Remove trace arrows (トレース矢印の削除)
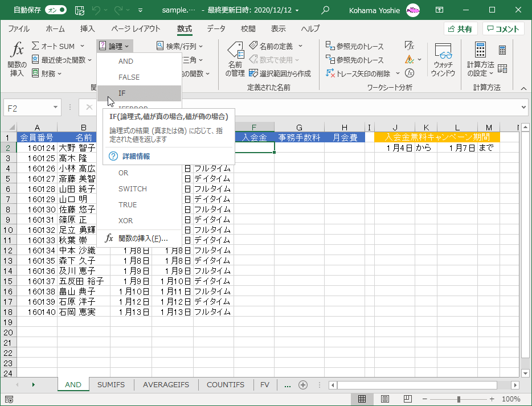532x406 pixels. point(358,73)
